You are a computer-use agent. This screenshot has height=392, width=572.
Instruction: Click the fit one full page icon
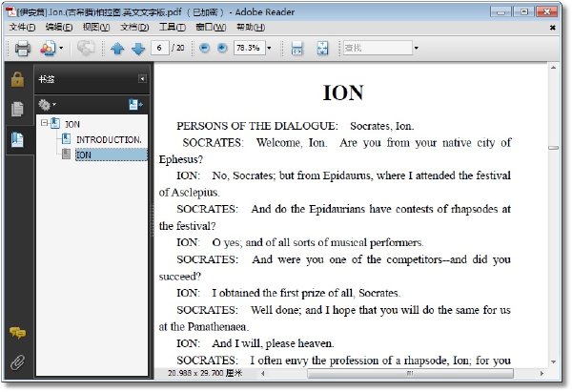click(x=322, y=49)
